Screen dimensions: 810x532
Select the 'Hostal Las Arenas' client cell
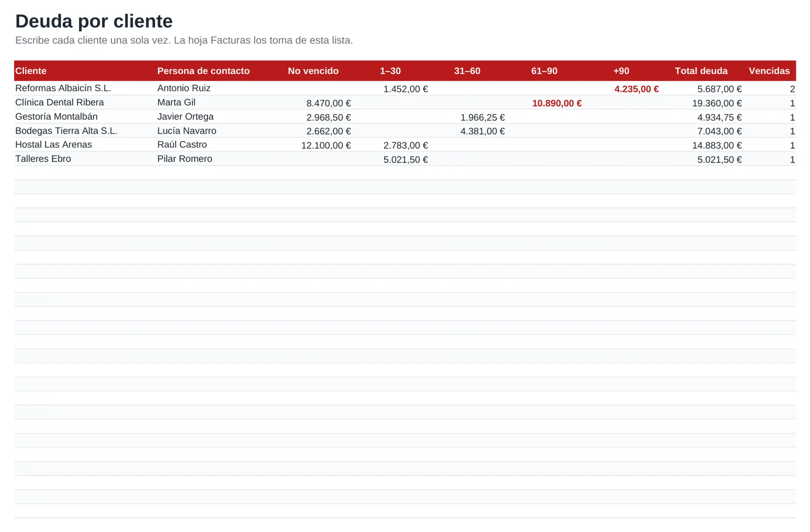point(54,144)
